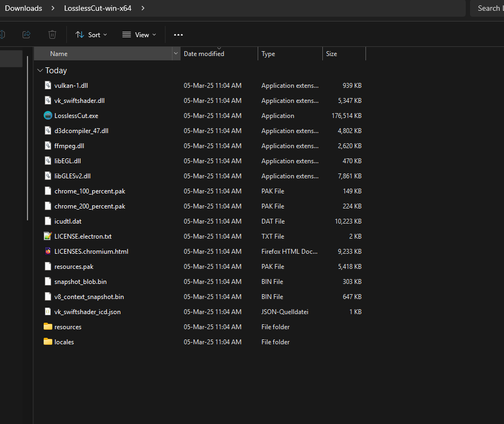
Task: Expand chevron after LosslessCut-win-x64 breadcrumb
Action: pyautogui.click(x=143, y=8)
